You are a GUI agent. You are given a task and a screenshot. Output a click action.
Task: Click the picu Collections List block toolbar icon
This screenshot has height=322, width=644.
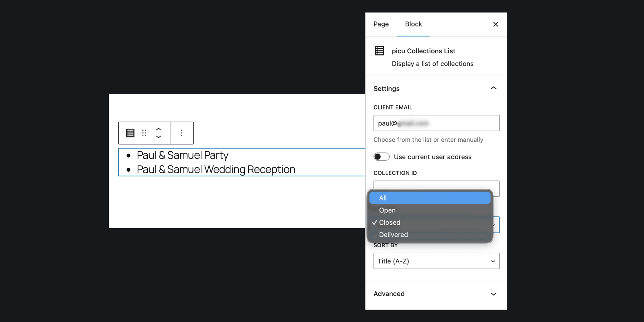click(x=130, y=133)
